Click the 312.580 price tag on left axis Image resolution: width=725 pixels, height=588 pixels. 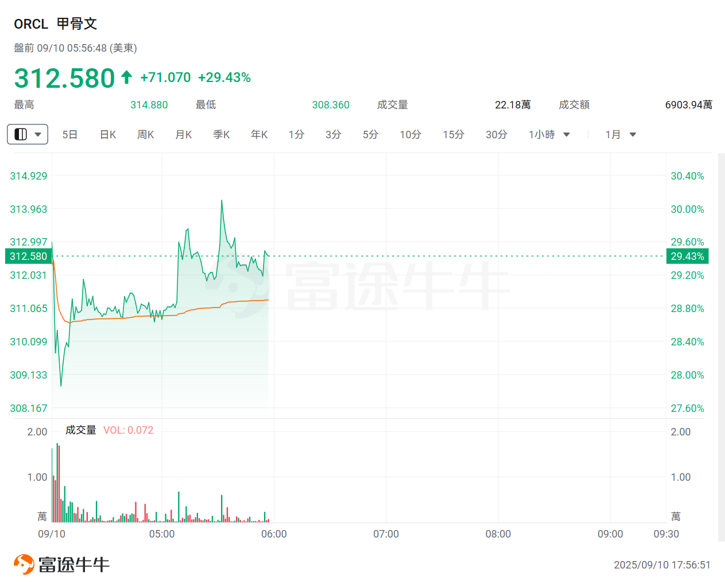(x=29, y=256)
